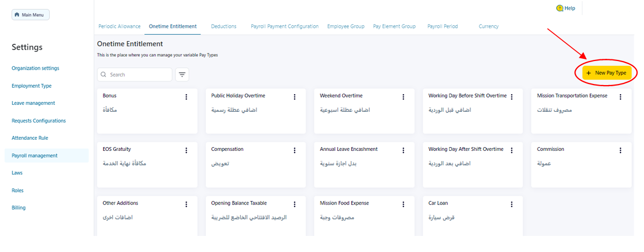Open Public Holiday Overtime card options menu
Viewport: 644px width, 252px height.
click(295, 97)
